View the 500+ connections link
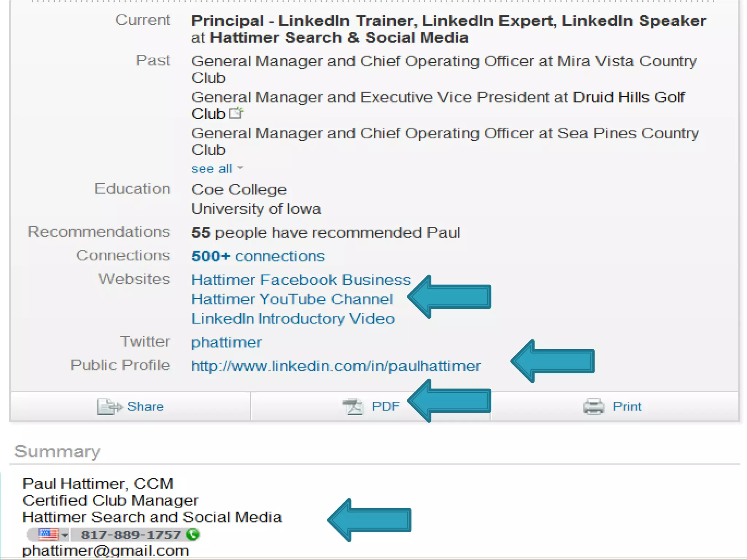Screen dimensions: 747x560 click(x=258, y=256)
